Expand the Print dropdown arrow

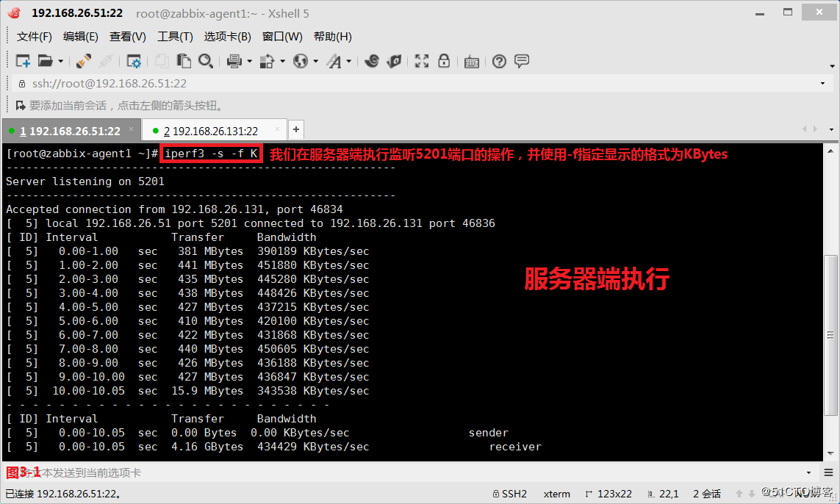pyautogui.click(x=250, y=62)
